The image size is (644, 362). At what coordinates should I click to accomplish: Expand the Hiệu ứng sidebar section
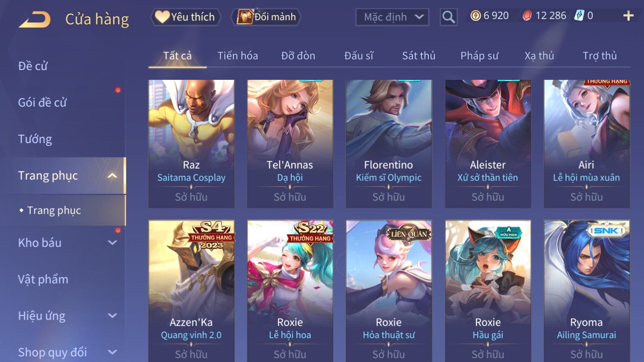112,316
